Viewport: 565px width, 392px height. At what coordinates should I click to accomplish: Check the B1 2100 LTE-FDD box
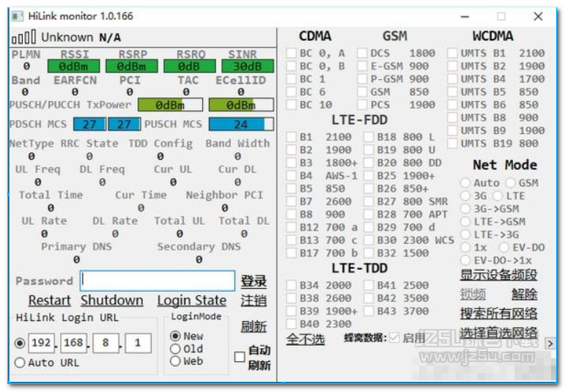click(291, 137)
